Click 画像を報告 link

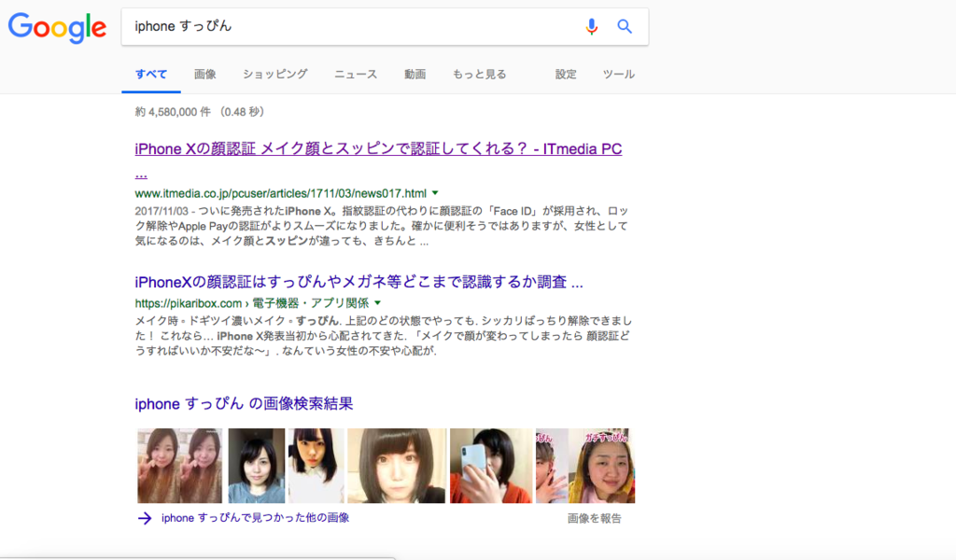[595, 519]
